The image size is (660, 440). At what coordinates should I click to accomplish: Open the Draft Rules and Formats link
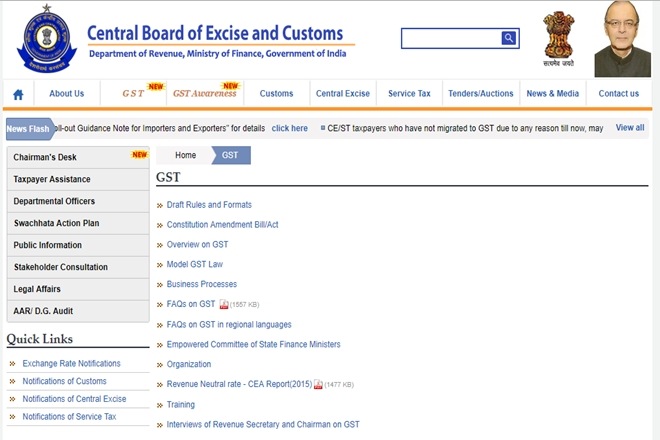coord(209,205)
